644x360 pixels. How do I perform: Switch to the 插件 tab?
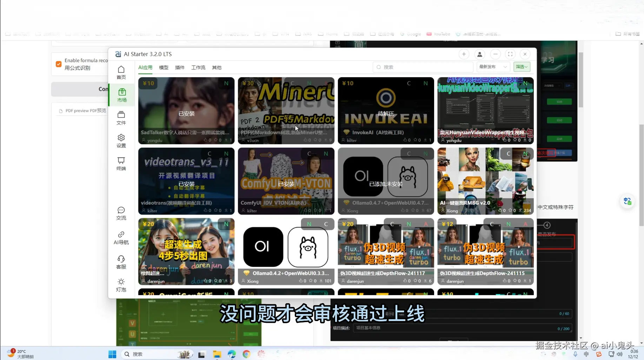[180, 67]
